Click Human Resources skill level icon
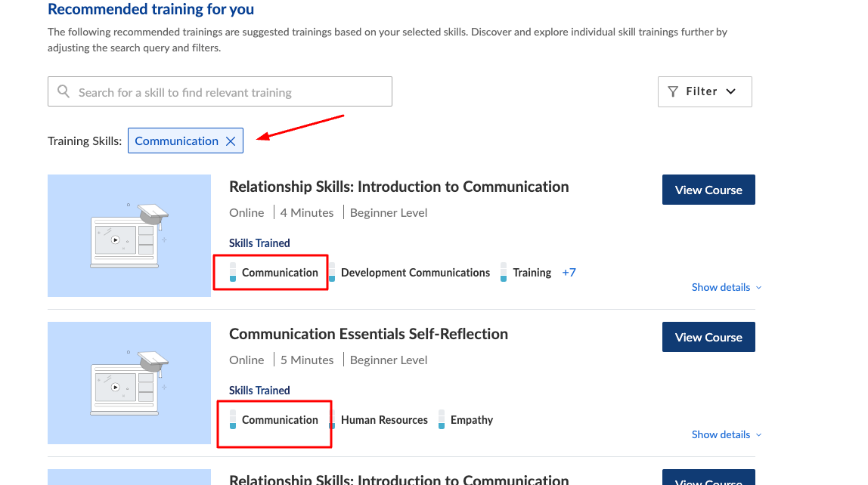 (332, 420)
